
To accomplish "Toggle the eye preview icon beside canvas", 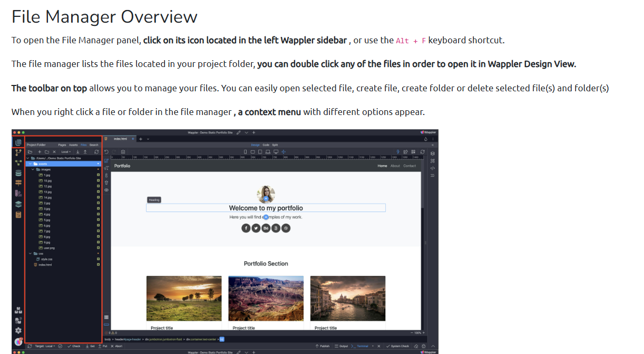I will coord(106,190).
